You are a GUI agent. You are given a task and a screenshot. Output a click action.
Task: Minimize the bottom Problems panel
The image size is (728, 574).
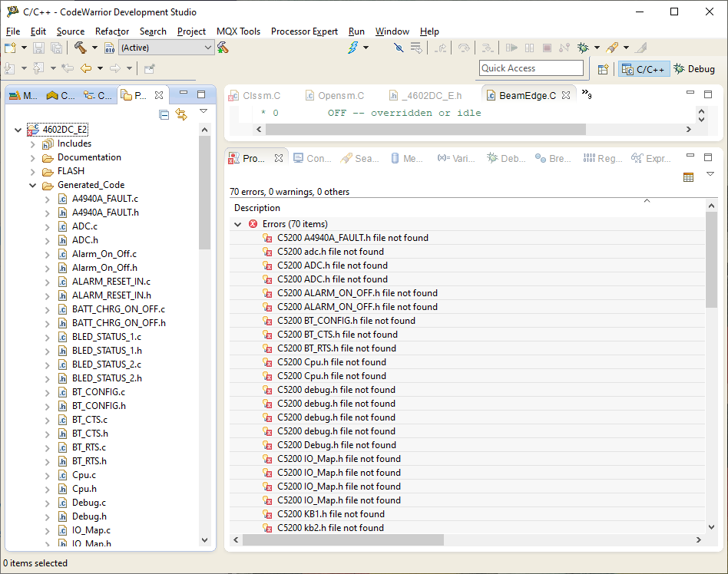click(690, 156)
